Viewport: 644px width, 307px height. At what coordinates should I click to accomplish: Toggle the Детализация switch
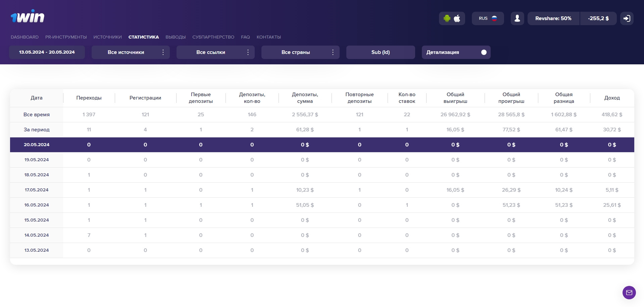(484, 52)
